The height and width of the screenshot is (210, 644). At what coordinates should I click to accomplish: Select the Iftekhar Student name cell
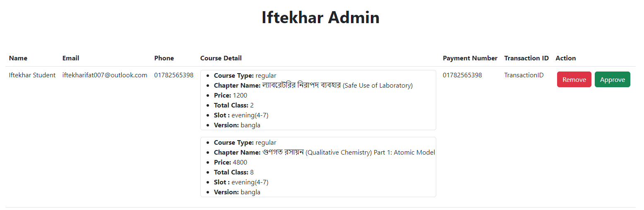point(32,75)
